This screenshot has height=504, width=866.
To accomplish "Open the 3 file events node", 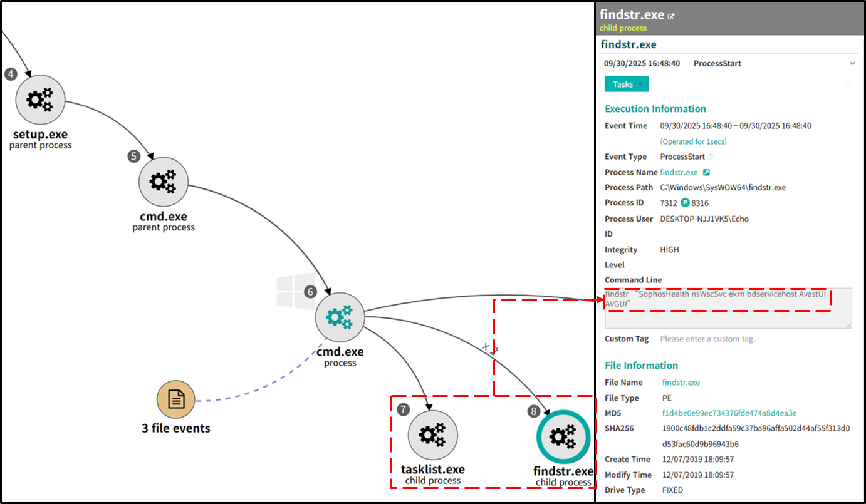I will click(176, 399).
